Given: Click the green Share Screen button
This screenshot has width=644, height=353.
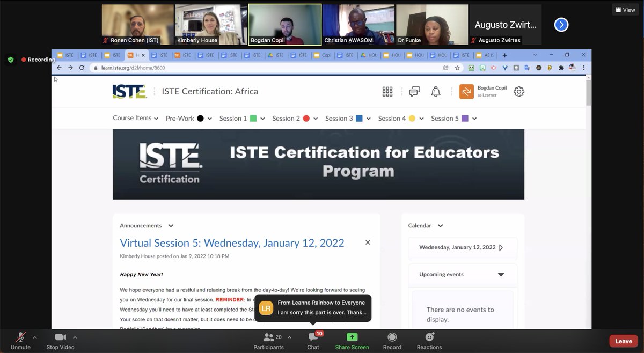Looking at the screenshot, I should point(352,341).
